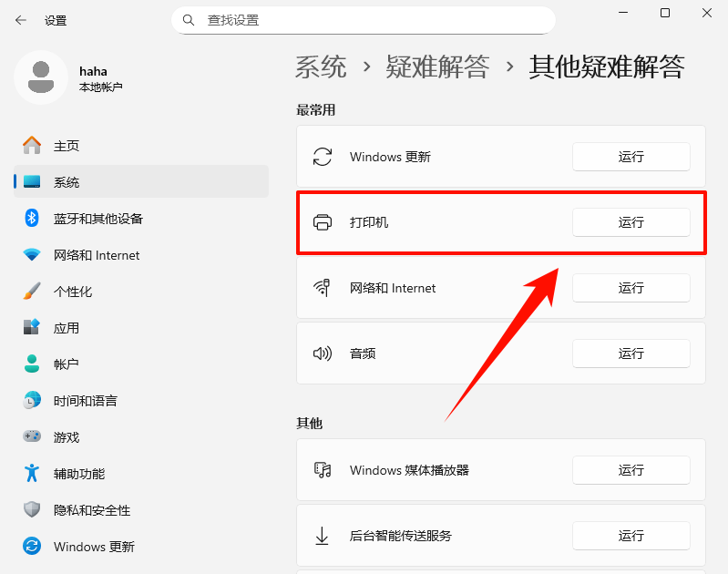Click the 游戏 gamepad icon

pyautogui.click(x=32, y=436)
